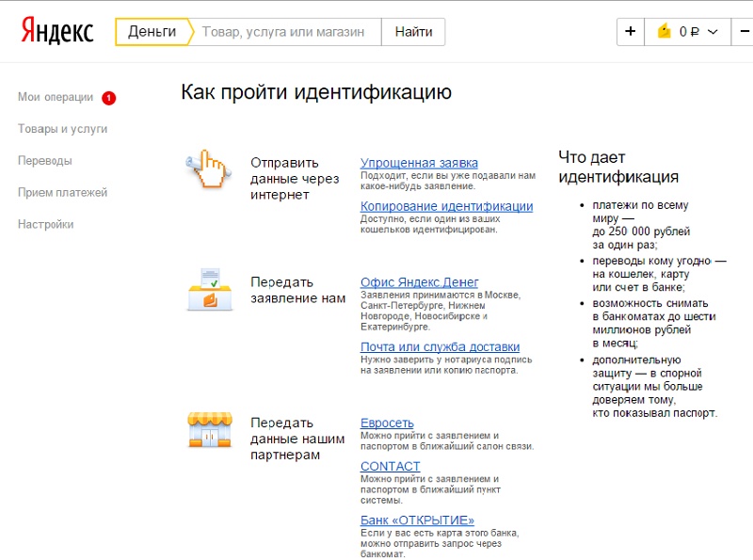Open Копирование идентификации link
The height and width of the screenshot is (560, 753).
click(446, 206)
